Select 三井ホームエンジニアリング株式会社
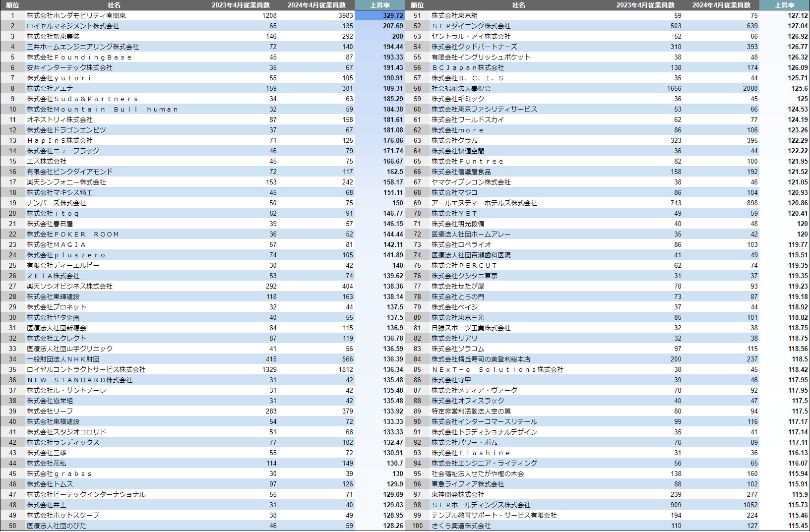The height and width of the screenshot is (532, 810). tap(83, 47)
